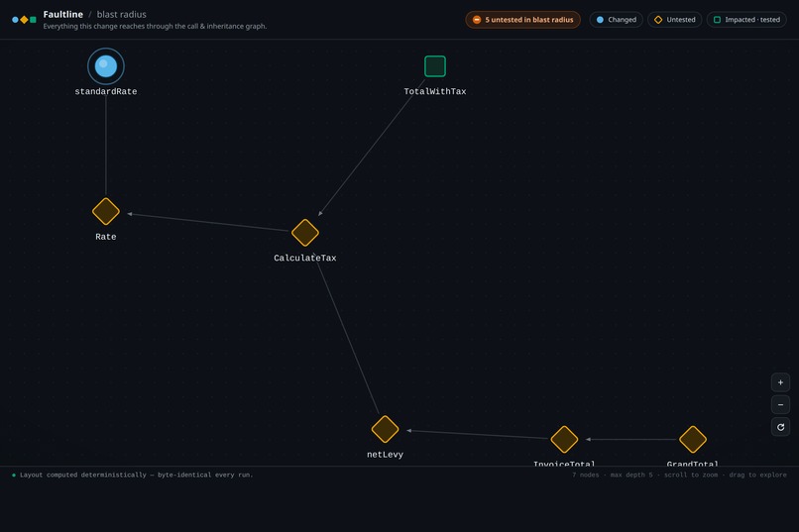The height and width of the screenshot is (532, 799).
Task: Select the TotalWithTax tested node square
Action: pos(434,66)
